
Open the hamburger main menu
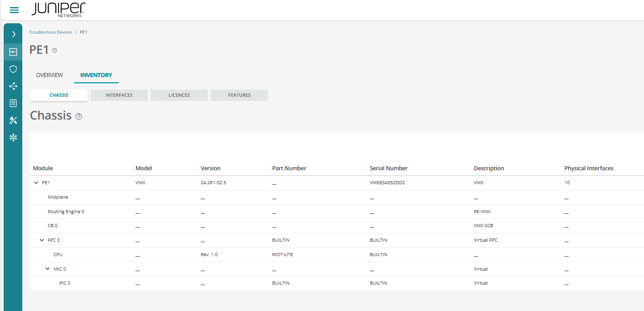pyautogui.click(x=14, y=10)
